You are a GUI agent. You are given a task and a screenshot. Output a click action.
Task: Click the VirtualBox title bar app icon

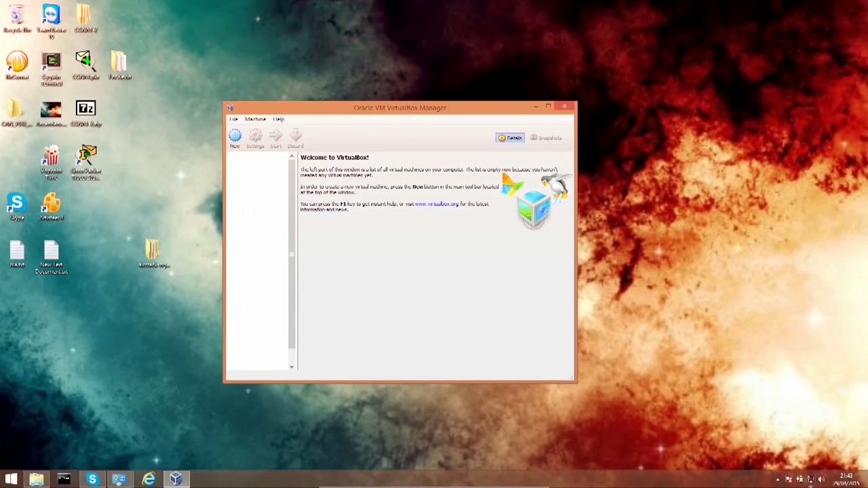pyautogui.click(x=231, y=108)
